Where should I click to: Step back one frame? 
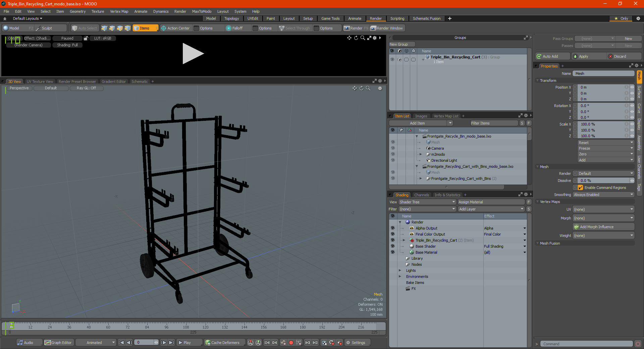(129, 343)
